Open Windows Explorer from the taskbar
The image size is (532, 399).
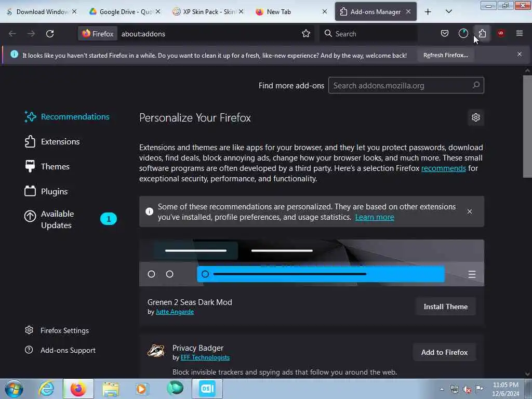(111, 389)
